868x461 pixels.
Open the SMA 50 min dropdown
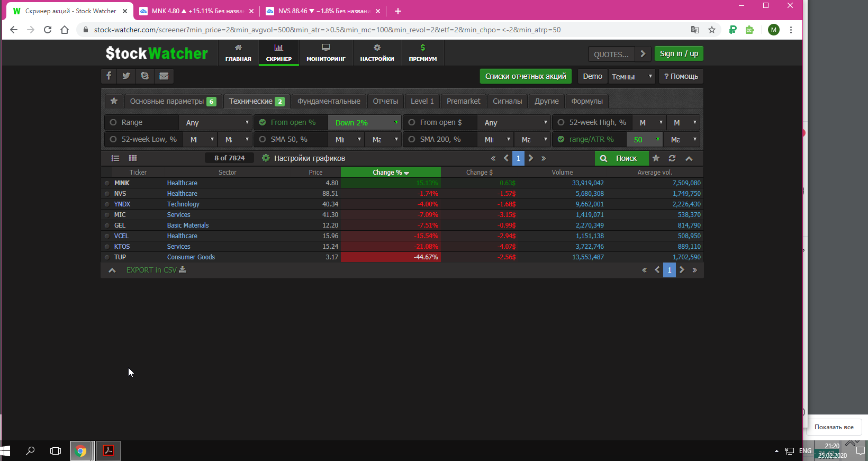click(x=346, y=139)
